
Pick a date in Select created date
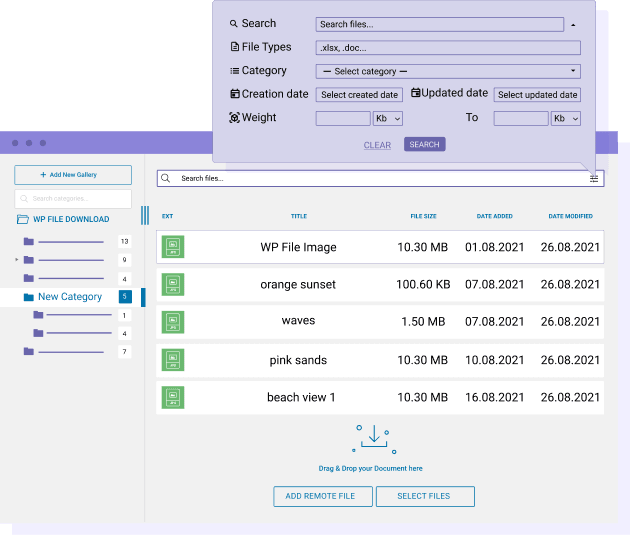click(x=359, y=95)
